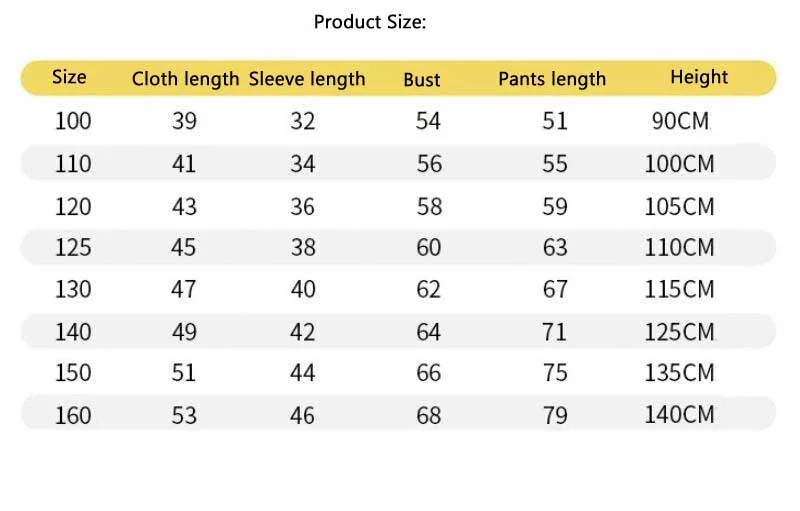Select the Bust column header
The width and height of the screenshot is (800, 511).
pyautogui.click(x=422, y=80)
